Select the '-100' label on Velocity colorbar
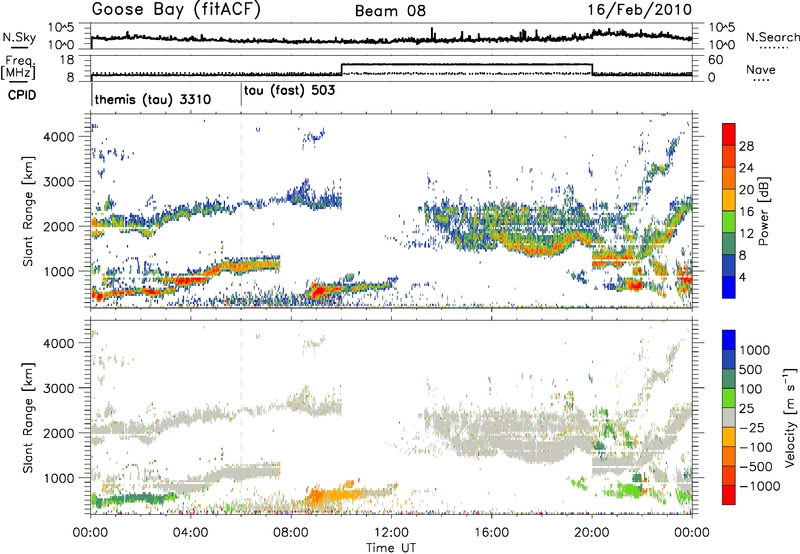The width and height of the screenshot is (800, 554). [x=756, y=447]
